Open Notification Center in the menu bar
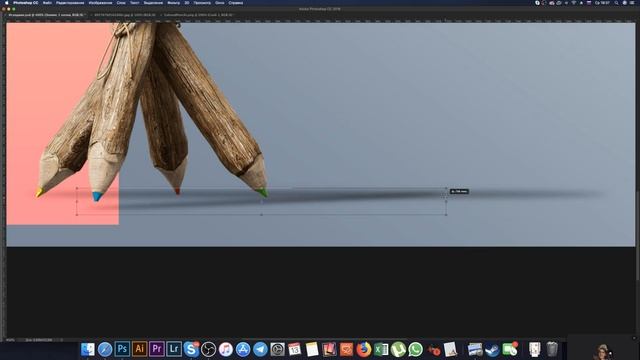The width and height of the screenshot is (640, 360). point(632,3)
